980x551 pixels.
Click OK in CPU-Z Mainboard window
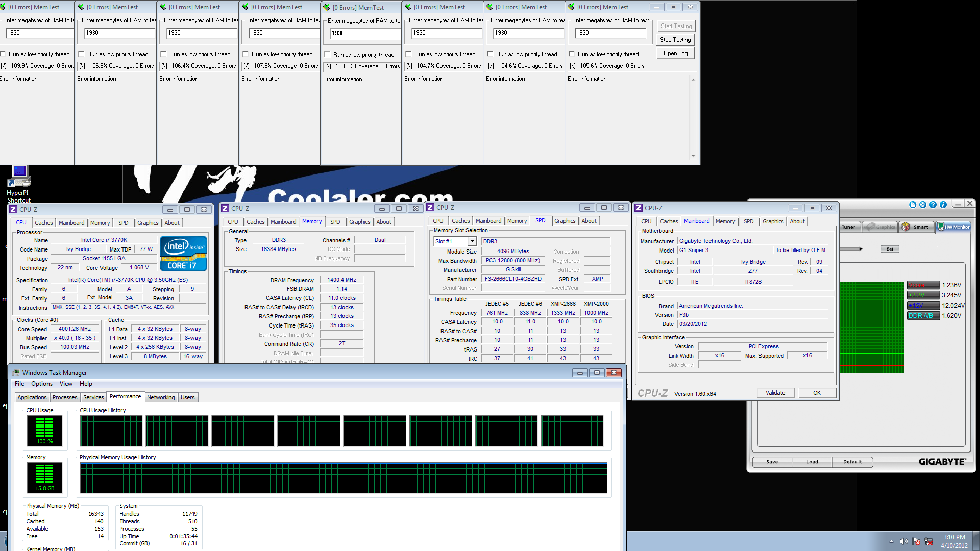(817, 393)
